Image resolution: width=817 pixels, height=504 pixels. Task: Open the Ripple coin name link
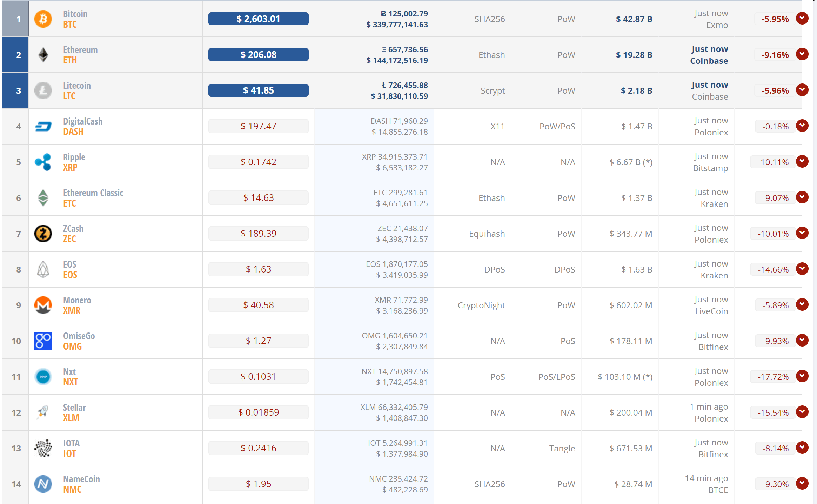pos(74,157)
